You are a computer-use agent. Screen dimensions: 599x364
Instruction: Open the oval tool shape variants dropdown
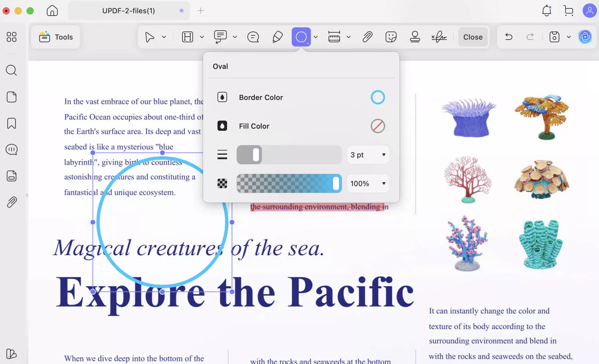tap(316, 37)
